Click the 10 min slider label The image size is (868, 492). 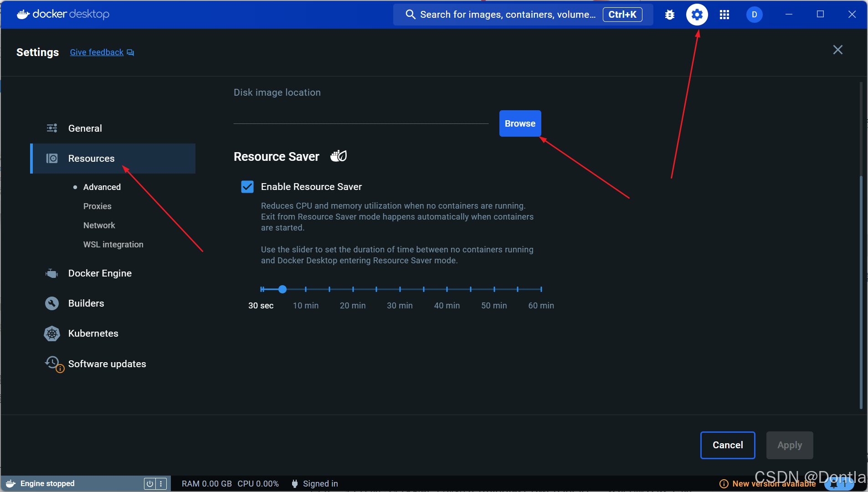[x=306, y=306]
